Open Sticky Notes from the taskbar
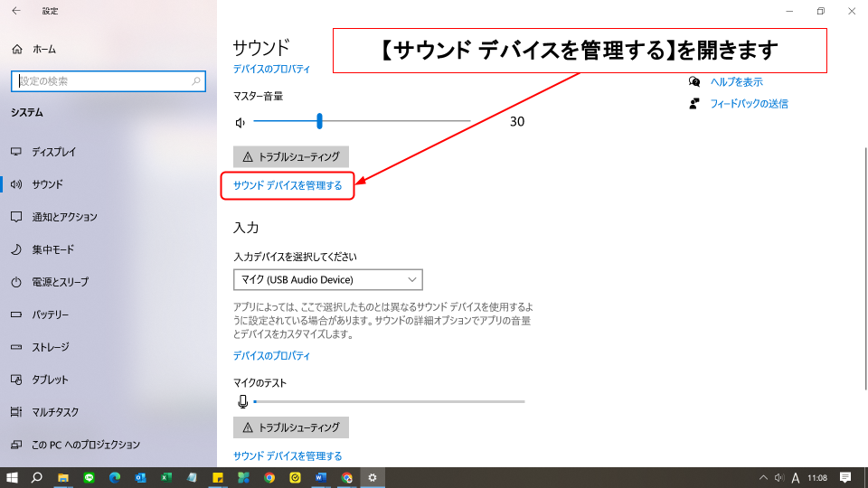 pyautogui.click(x=218, y=477)
